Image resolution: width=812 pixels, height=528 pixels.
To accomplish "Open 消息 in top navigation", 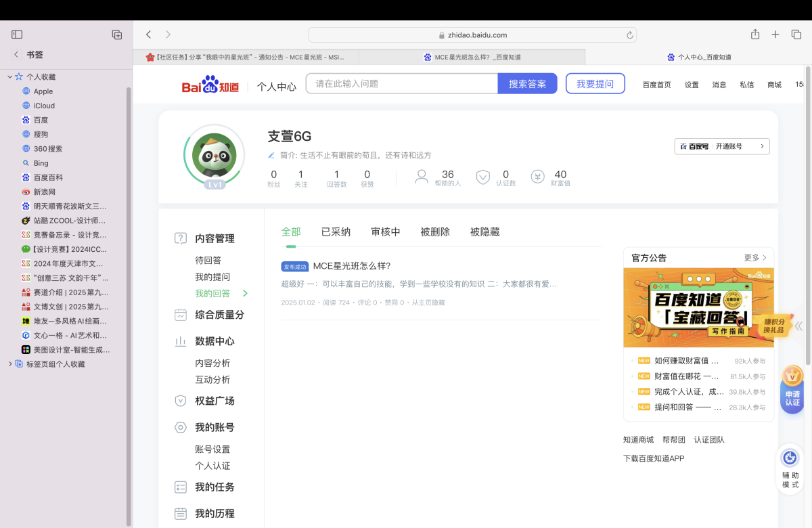I will coord(719,85).
